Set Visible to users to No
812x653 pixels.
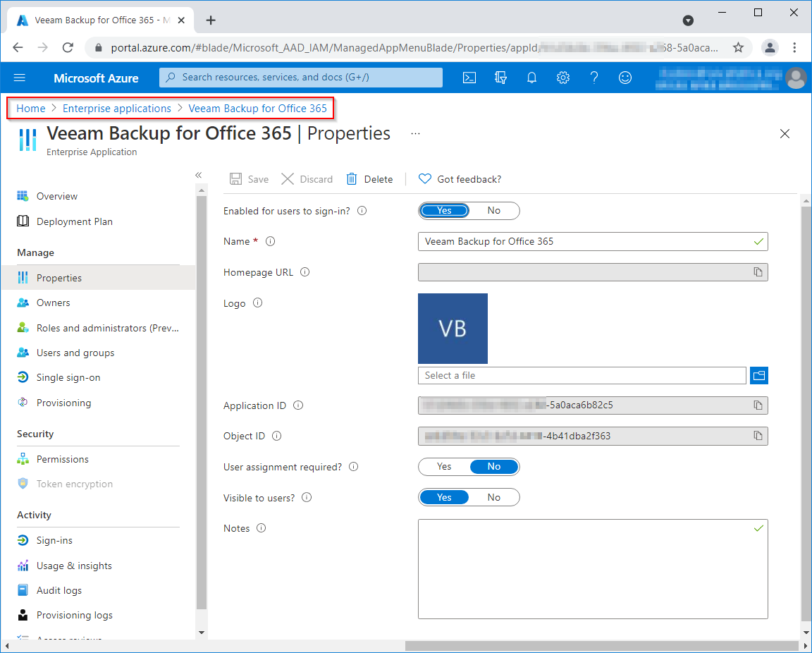[493, 498]
